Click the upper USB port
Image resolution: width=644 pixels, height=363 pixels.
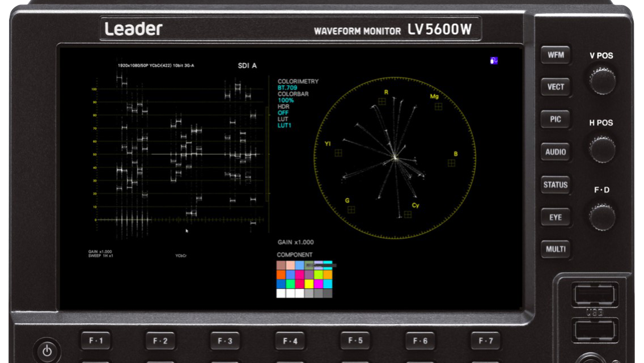tap(595, 295)
